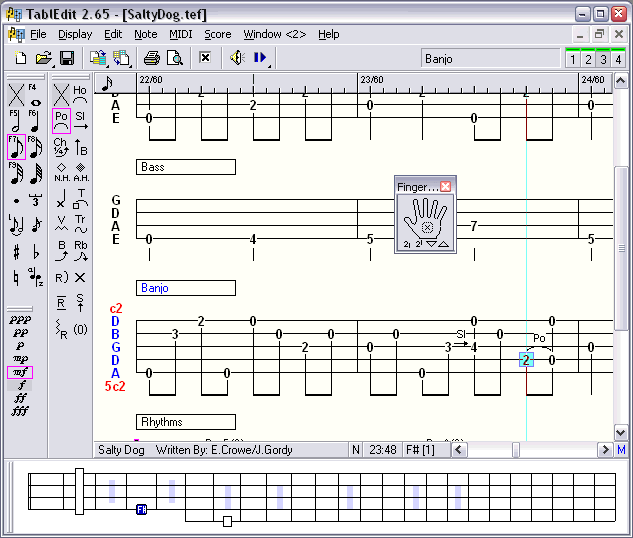
Task: Open the Edit menu
Action: pos(113,34)
